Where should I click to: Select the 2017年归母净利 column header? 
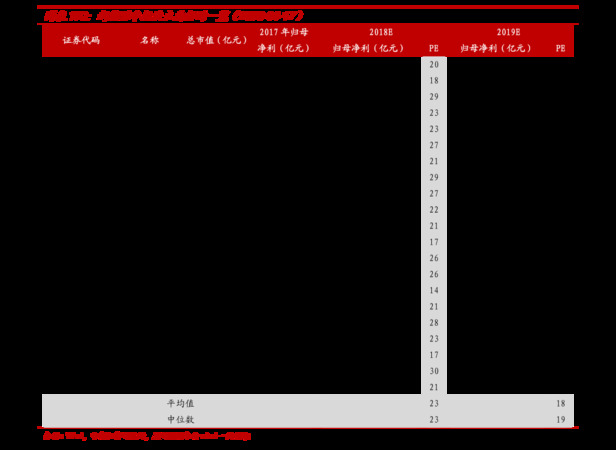pyautogui.click(x=284, y=40)
